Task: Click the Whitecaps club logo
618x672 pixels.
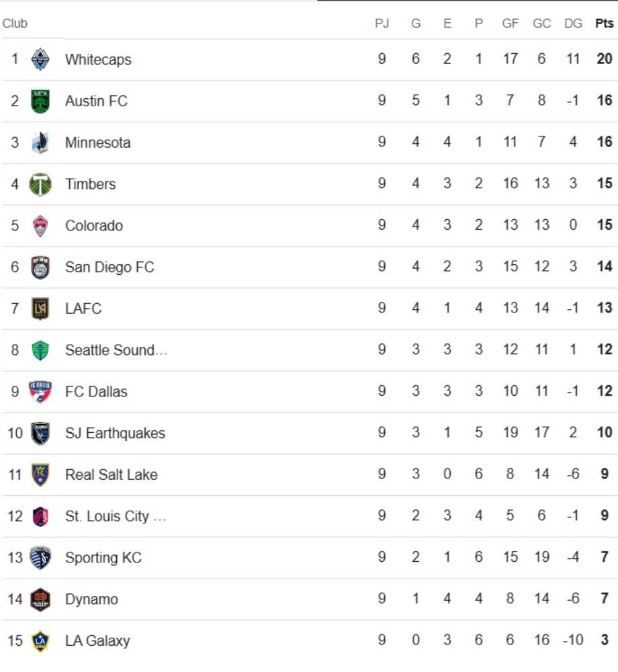Action: pyautogui.click(x=40, y=60)
